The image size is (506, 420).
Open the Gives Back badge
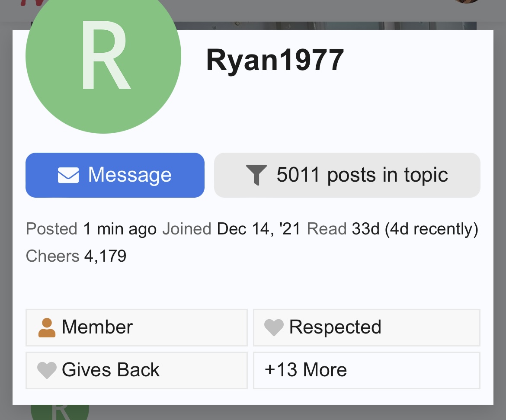pyautogui.click(x=137, y=370)
